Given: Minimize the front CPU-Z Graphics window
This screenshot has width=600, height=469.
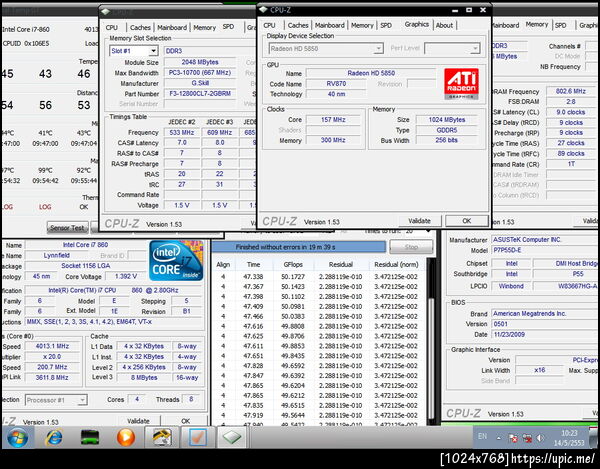Looking at the screenshot, I should point(455,10).
